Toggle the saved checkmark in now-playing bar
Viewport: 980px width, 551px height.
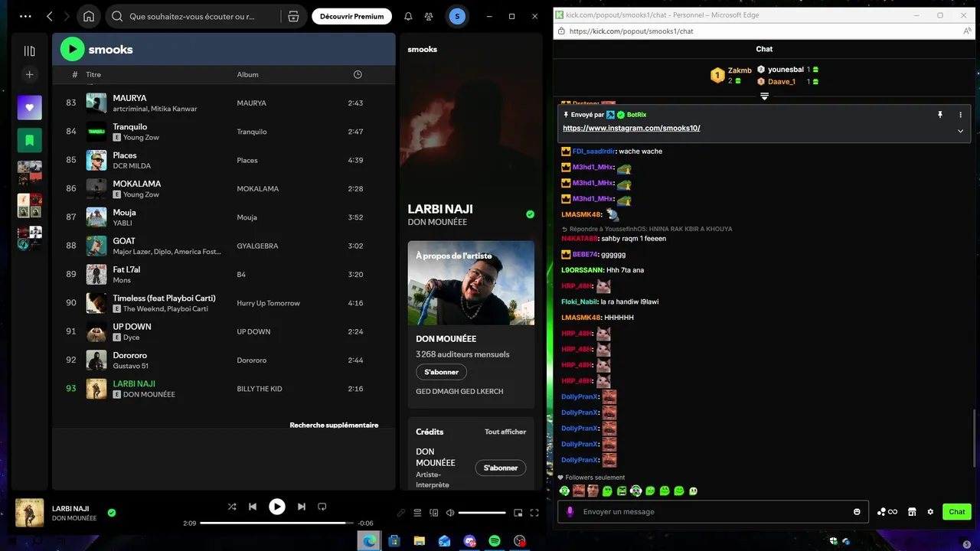point(112,513)
